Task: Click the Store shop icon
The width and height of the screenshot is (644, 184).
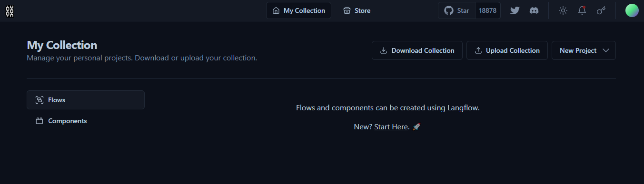Action: [347, 10]
